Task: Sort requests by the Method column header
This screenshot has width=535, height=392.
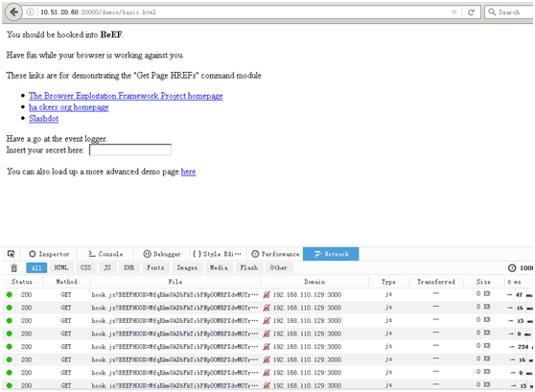Action: 66,282
